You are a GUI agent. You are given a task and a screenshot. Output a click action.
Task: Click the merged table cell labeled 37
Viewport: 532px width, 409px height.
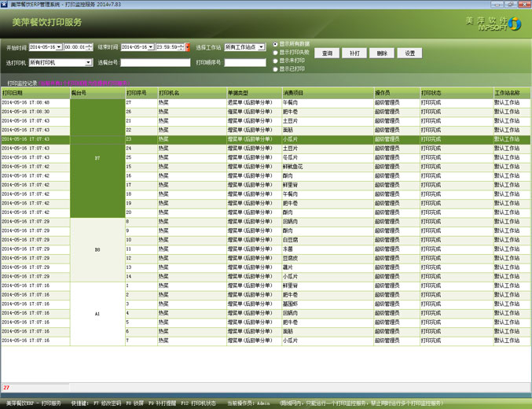point(97,158)
